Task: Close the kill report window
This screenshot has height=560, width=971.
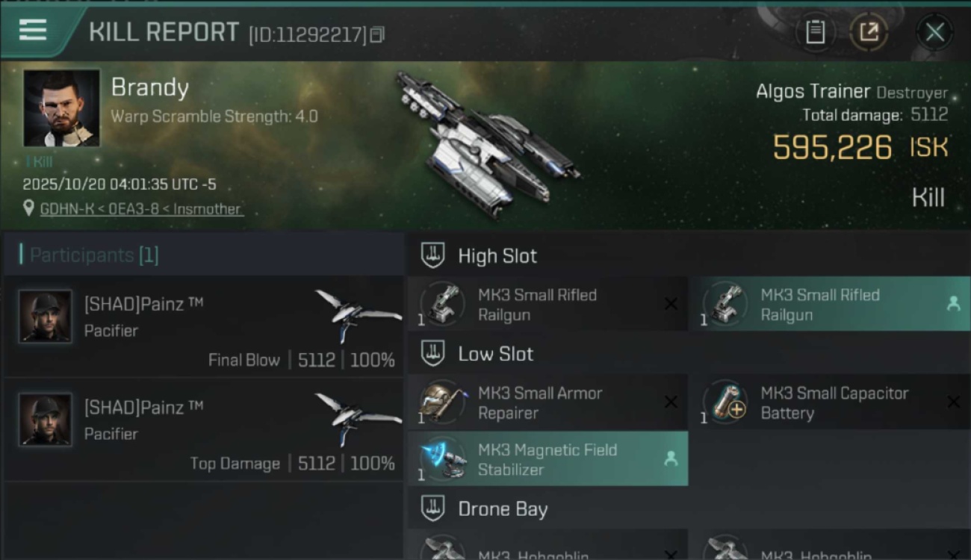Action: click(x=934, y=32)
